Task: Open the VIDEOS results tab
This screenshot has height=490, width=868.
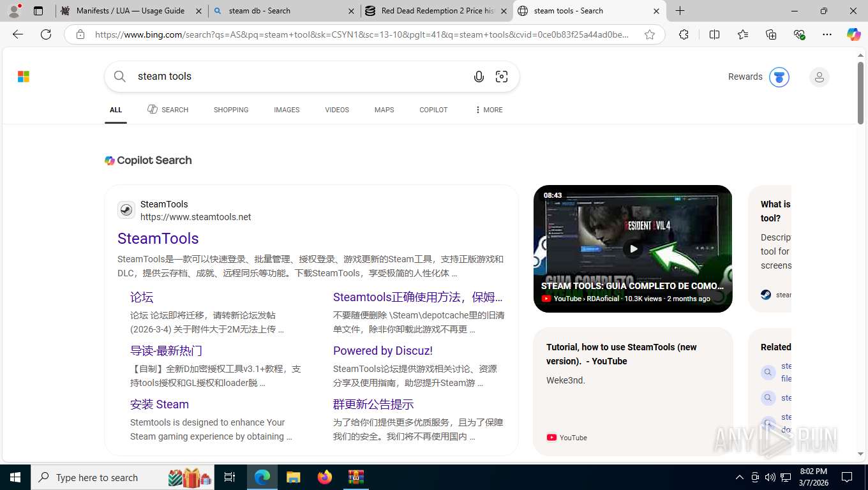Action: 337,110
